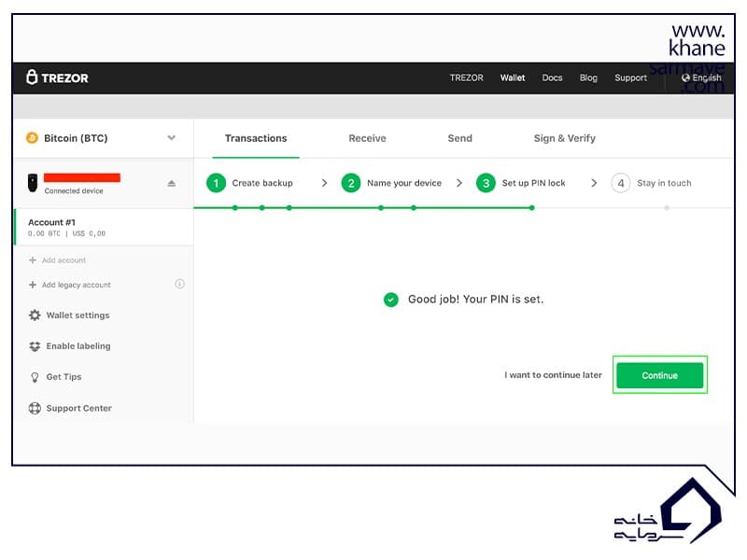
Task: Open Support Center
Action: point(79,408)
